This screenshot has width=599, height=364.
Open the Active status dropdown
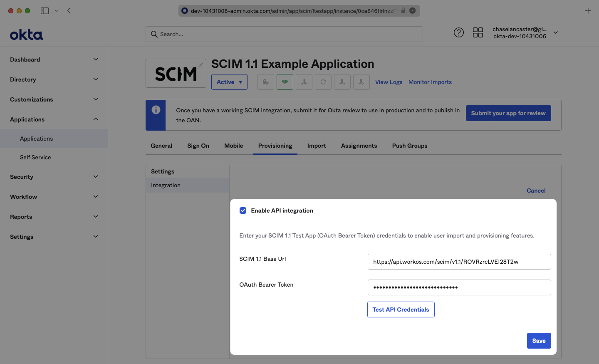pyautogui.click(x=229, y=82)
